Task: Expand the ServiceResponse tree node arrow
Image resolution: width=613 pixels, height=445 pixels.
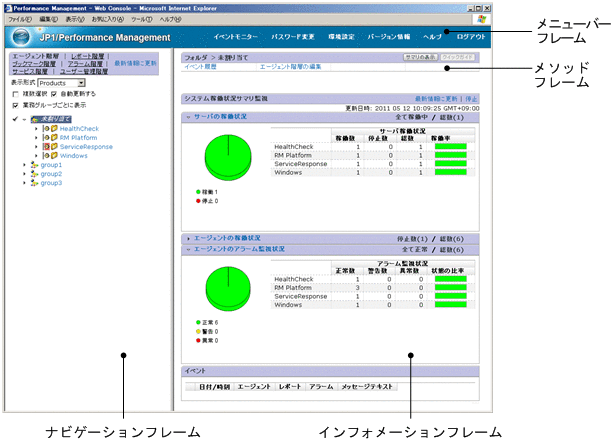Action: click(x=36, y=146)
